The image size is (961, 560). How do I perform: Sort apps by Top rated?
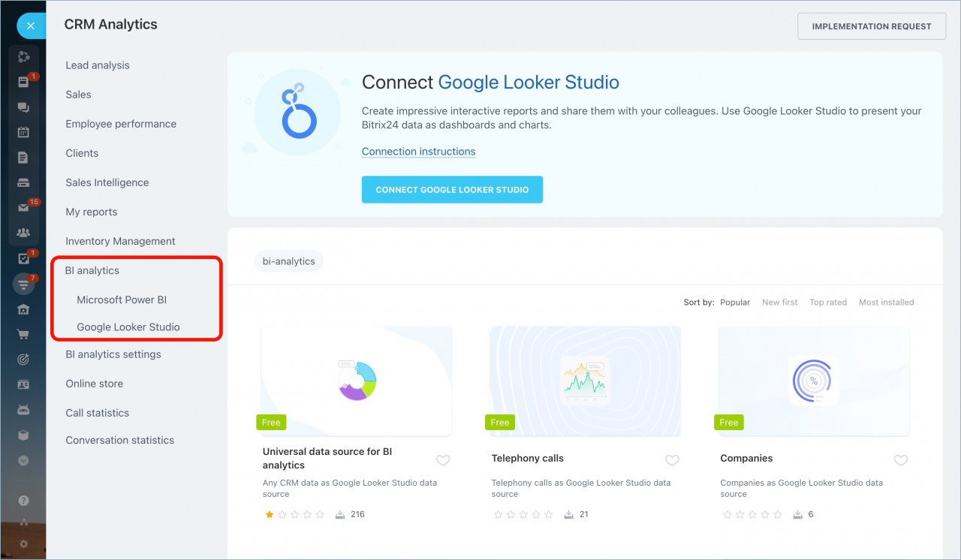click(828, 303)
